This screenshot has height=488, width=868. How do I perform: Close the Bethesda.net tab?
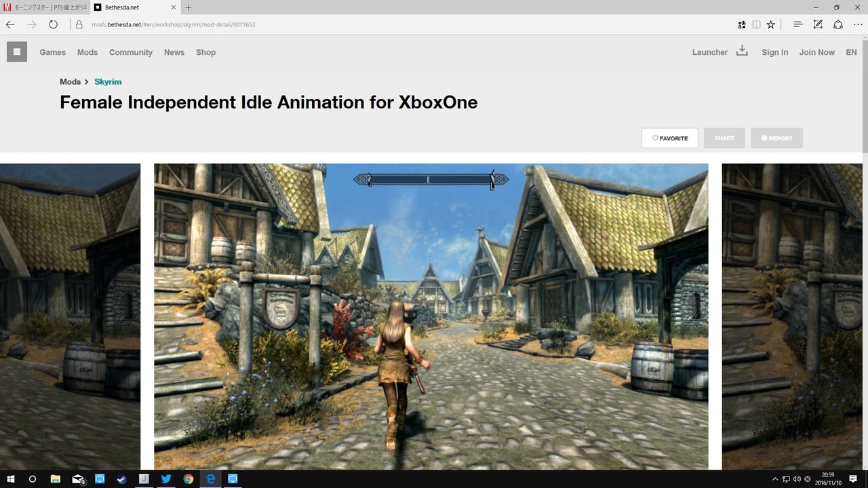click(x=172, y=7)
